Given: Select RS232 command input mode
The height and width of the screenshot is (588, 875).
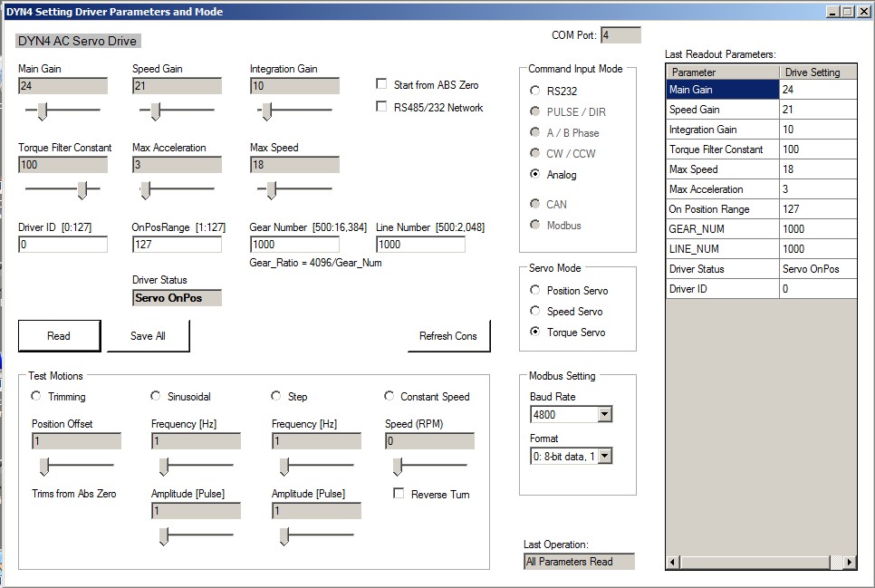Looking at the screenshot, I should (x=535, y=91).
